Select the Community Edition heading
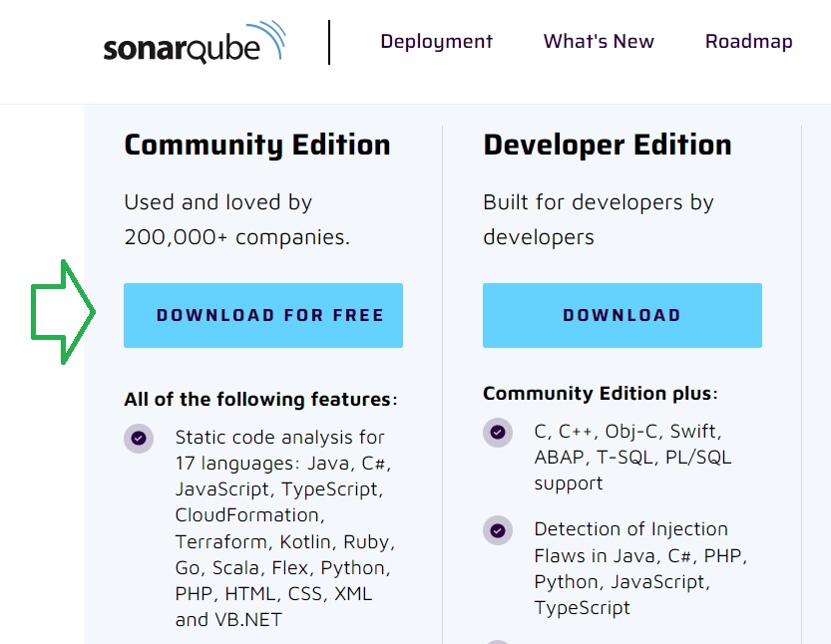This screenshot has width=831, height=644. 257,145
